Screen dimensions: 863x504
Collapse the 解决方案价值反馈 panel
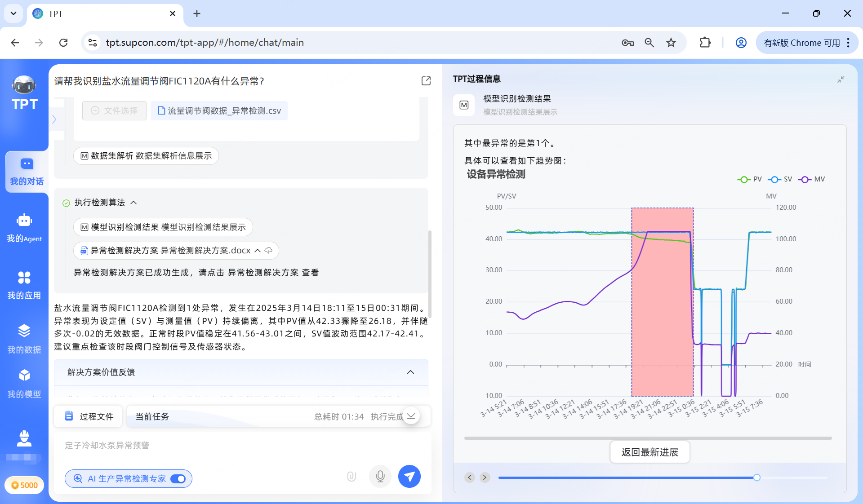click(x=410, y=372)
